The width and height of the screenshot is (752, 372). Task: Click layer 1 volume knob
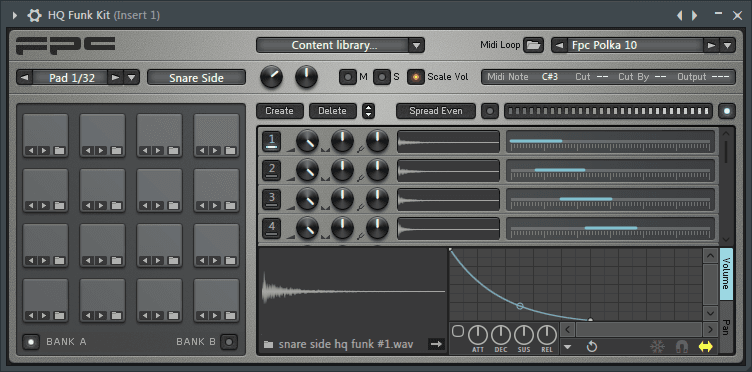pyautogui.click(x=307, y=141)
